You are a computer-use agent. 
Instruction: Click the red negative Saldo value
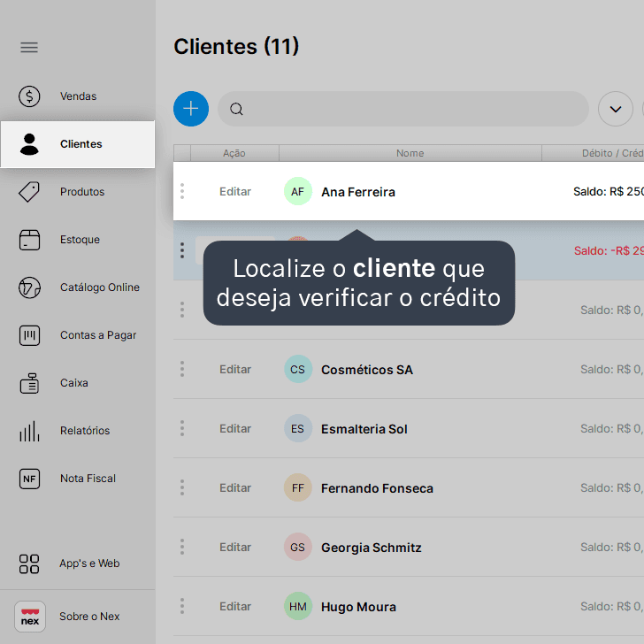pyautogui.click(x=609, y=251)
